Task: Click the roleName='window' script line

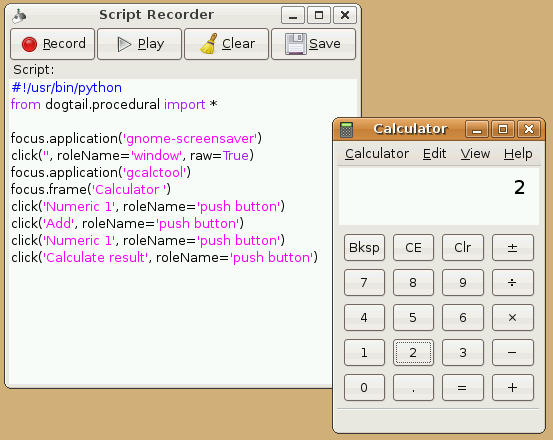Action: tap(132, 155)
